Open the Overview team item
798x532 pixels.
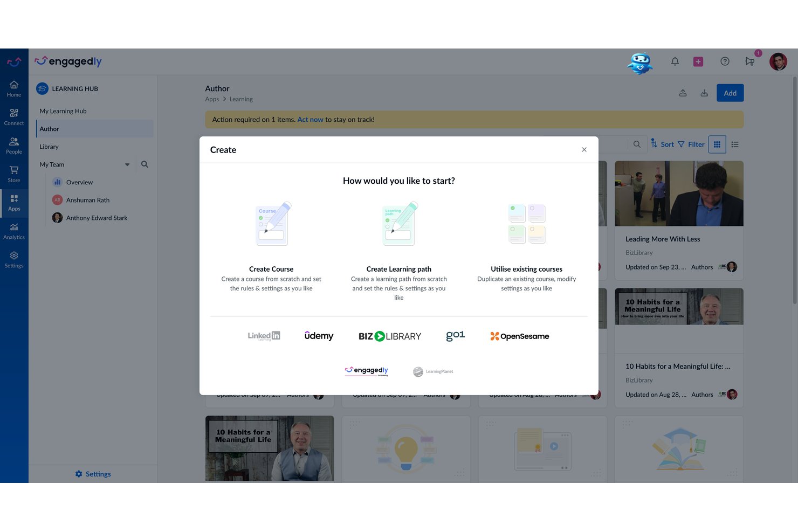click(x=79, y=182)
